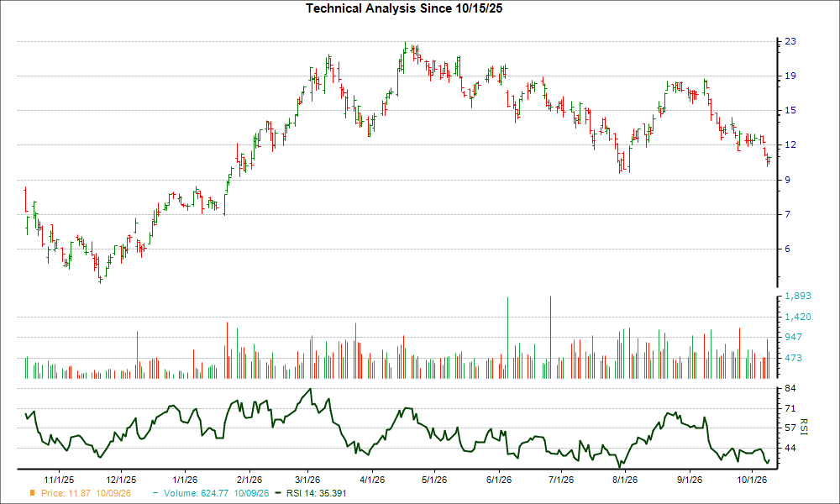
Task: Click the volume axis value 1,420
Action: [x=798, y=317]
